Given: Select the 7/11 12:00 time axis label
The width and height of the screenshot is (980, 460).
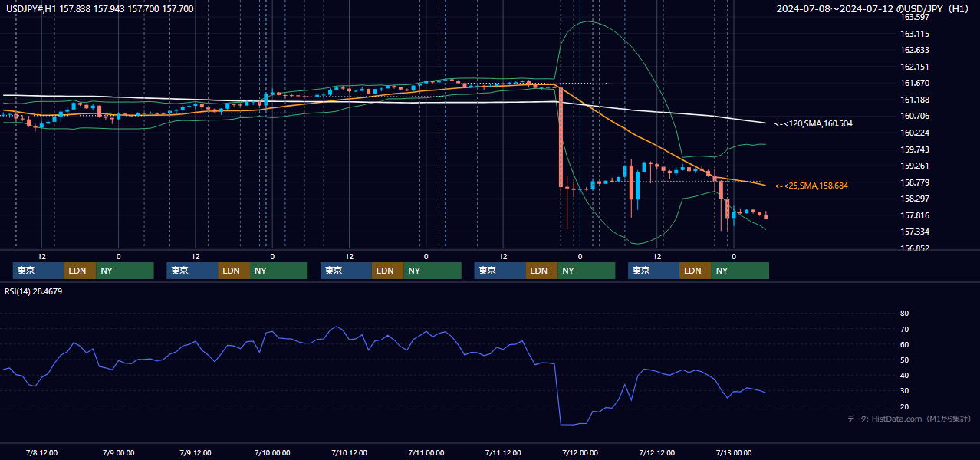Looking at the screenshot, I should (503, 452).
